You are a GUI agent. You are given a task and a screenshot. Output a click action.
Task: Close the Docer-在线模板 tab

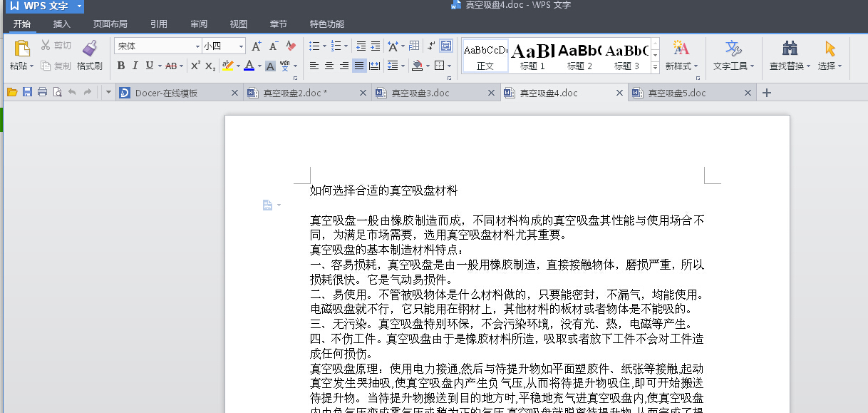click(235, 93)
